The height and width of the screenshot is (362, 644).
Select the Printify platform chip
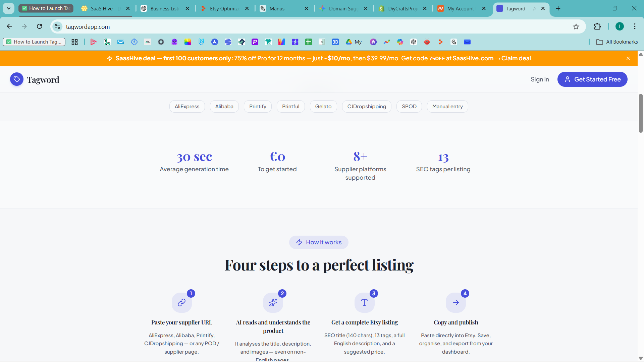coord(258,107)
